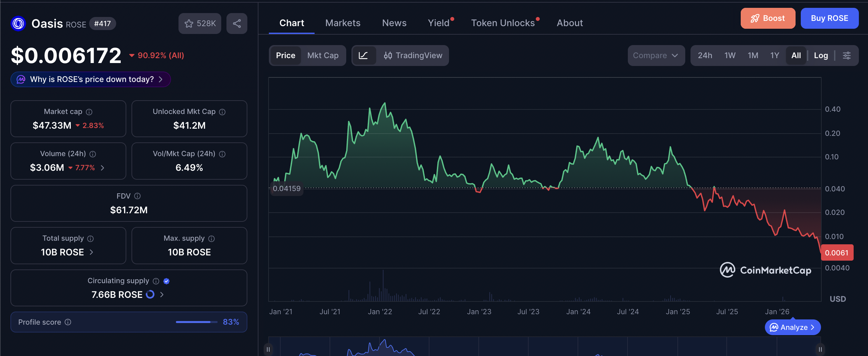Set chart range to 1Y
868x356 pixels.
point(775,56)
